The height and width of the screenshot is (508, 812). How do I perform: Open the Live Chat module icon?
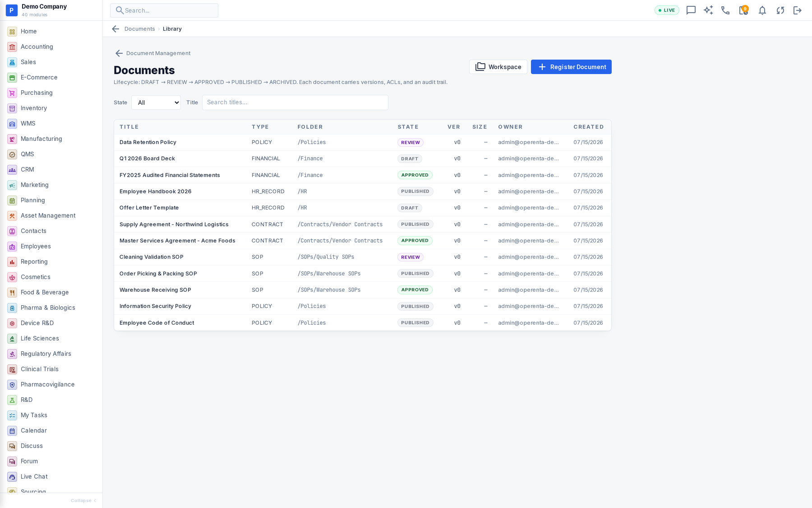[x=12, y=477]
